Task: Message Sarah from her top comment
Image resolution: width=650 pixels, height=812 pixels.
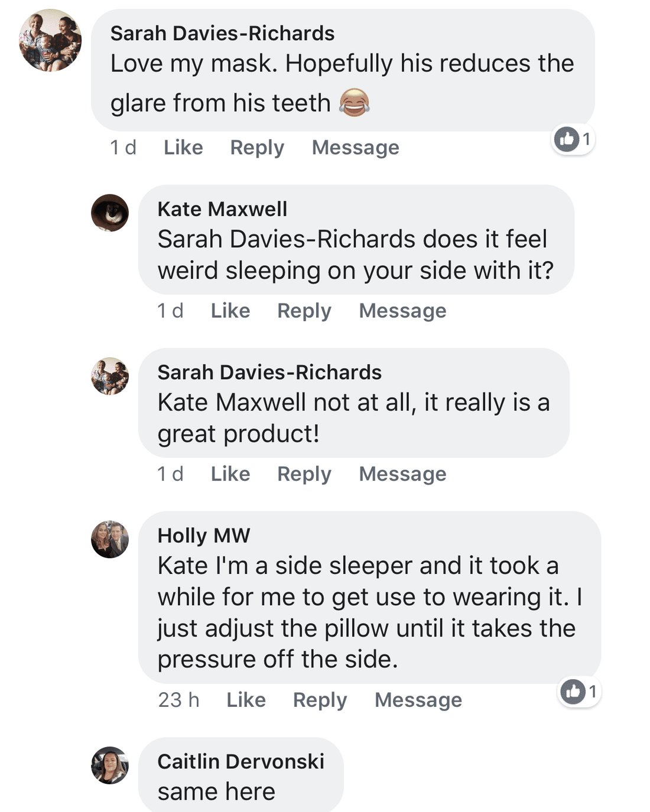Action: 356,148
